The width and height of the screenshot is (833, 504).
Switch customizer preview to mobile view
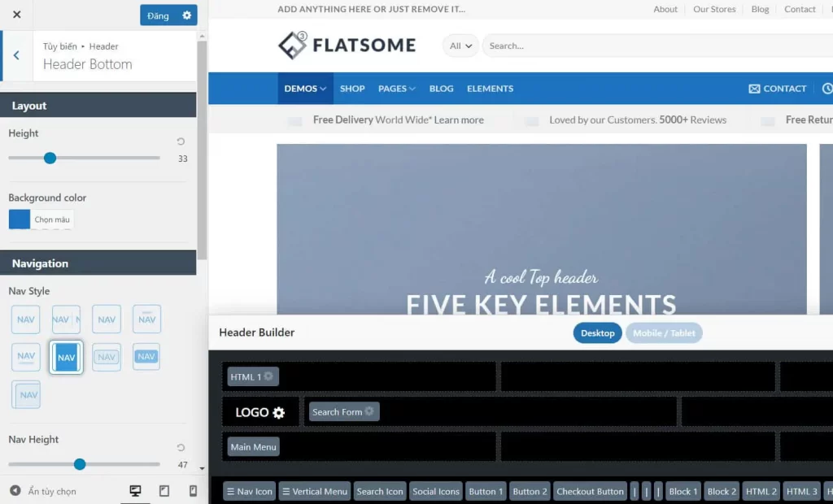(191, 491)
